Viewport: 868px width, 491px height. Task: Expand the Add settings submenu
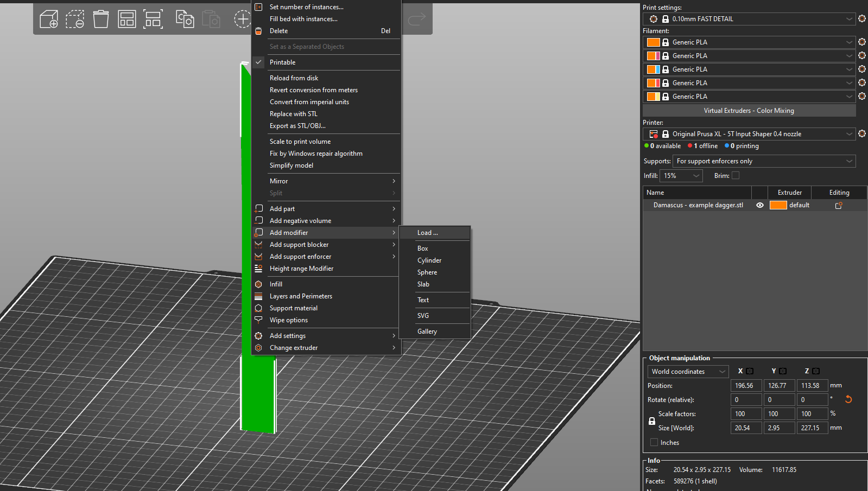(x=326, y=336)
